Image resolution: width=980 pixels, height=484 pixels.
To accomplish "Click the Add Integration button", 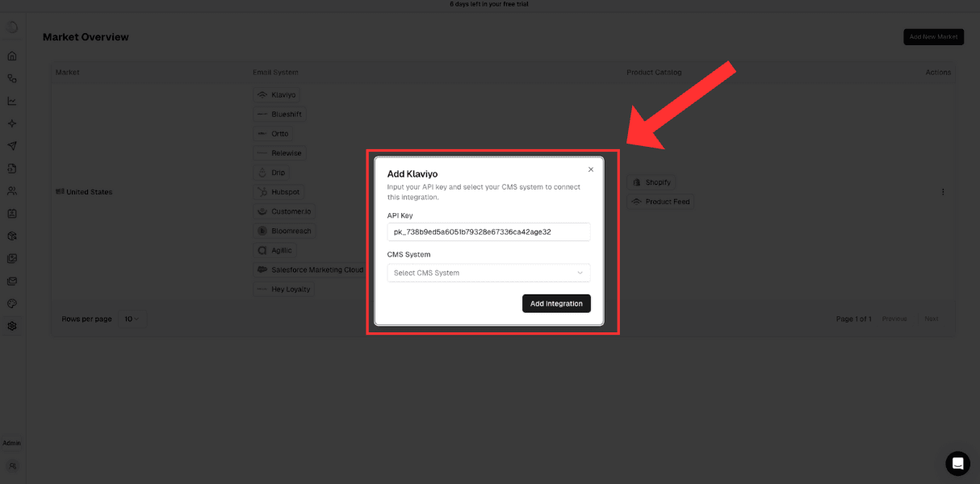I will point(556,303).
